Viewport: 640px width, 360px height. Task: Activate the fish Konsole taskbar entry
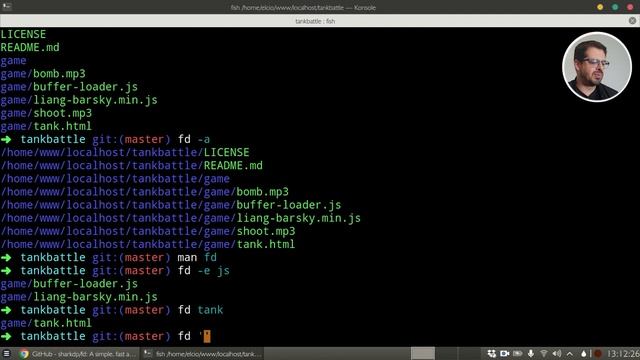202,354
